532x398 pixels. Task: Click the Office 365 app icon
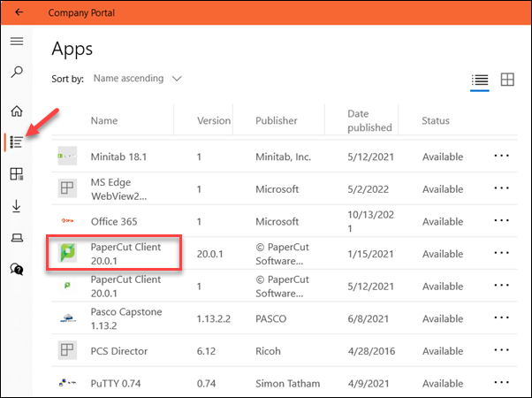pos(67,221)
